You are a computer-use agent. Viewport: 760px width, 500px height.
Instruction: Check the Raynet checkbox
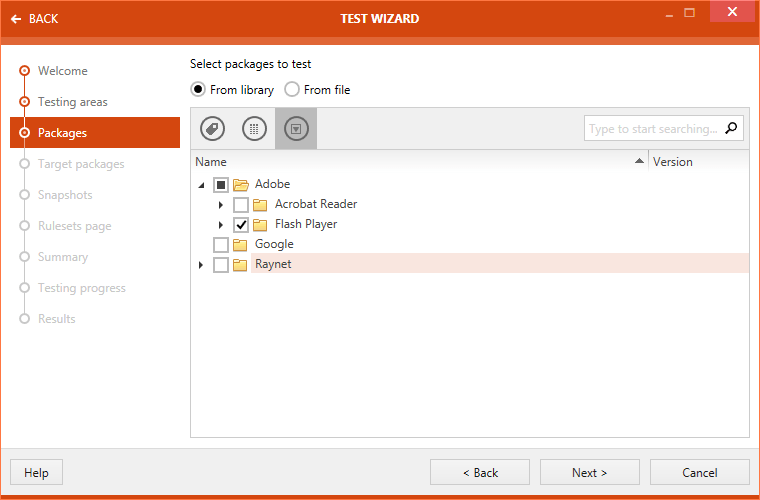pyautogui.click(x=221, y=265)
